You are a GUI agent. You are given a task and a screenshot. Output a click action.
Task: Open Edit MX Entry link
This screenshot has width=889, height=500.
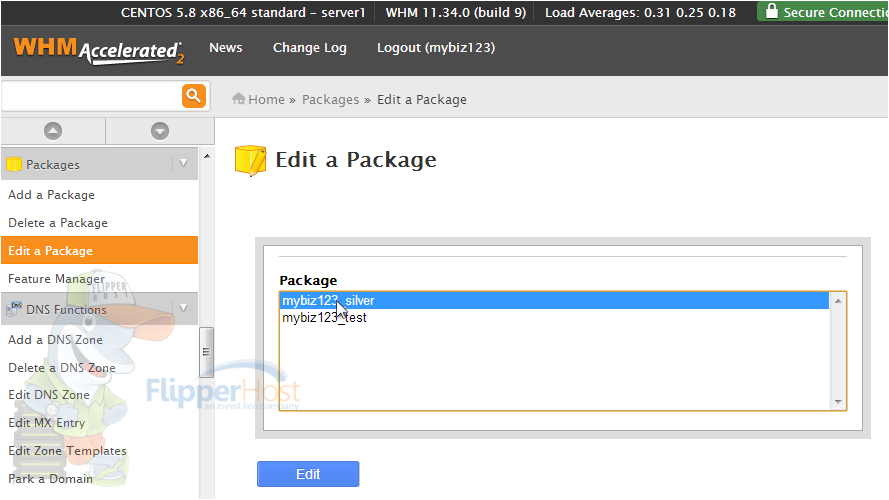point(46,422)
